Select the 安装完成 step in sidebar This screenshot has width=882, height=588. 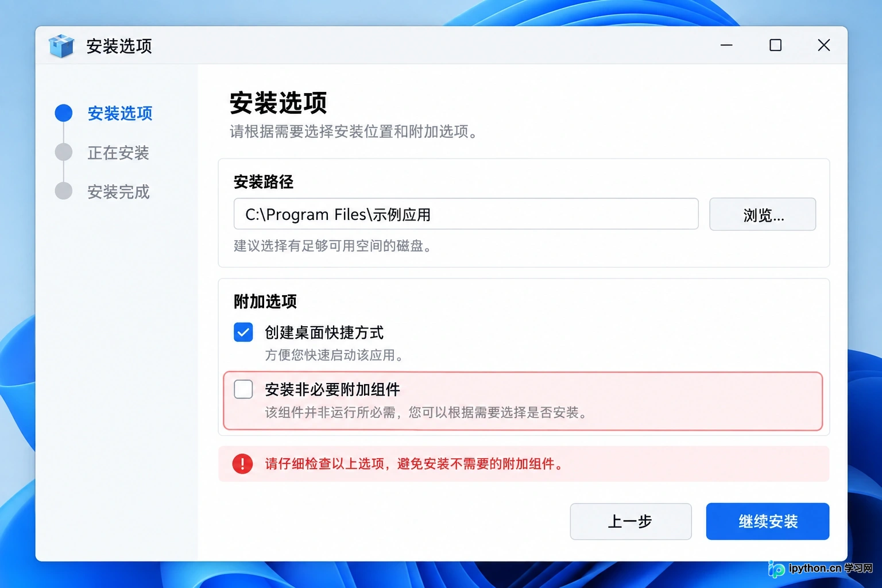tap(118, 192)
